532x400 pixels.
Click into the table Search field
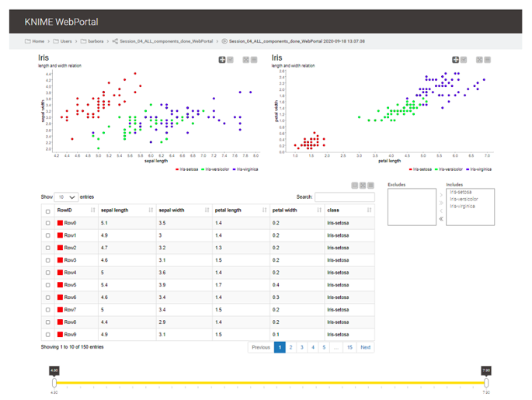(343, 197)
